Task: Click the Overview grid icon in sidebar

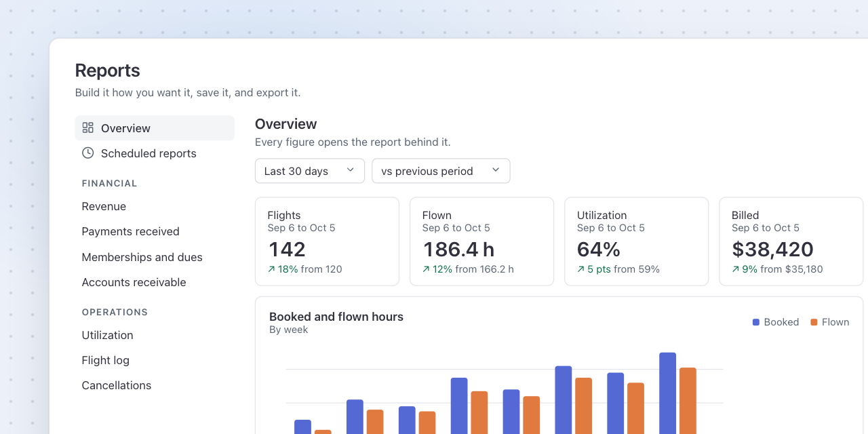Action: pyautogui.click(x=87, y=127)
